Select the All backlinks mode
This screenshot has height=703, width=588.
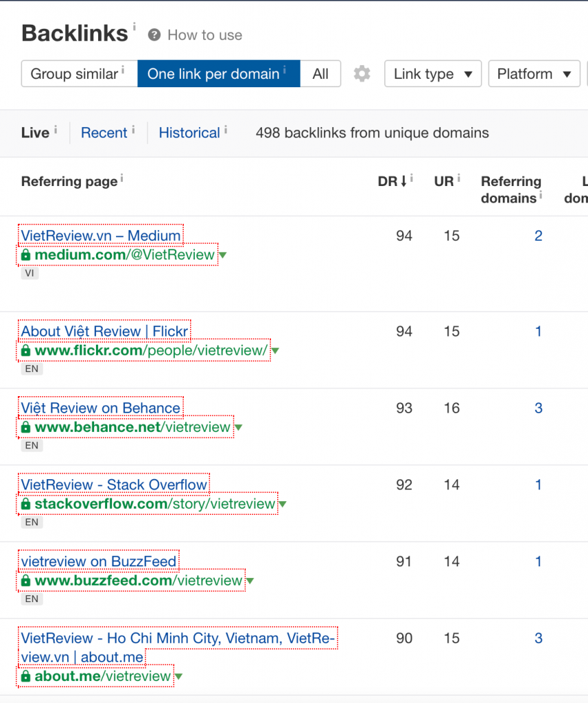pos(320,73)
